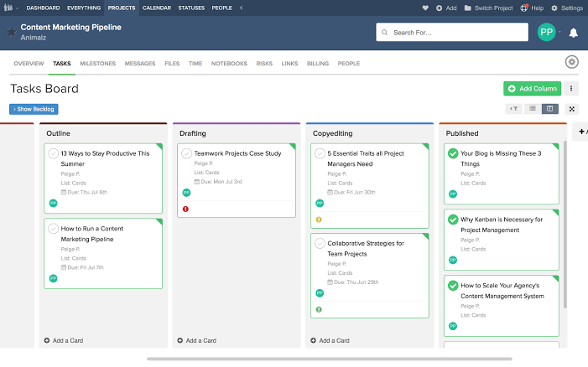The height and width of the screenshot is (367, 588).
Task: Uncheck 'Your Blog is Missing These 3'
Action: [453, 153]
